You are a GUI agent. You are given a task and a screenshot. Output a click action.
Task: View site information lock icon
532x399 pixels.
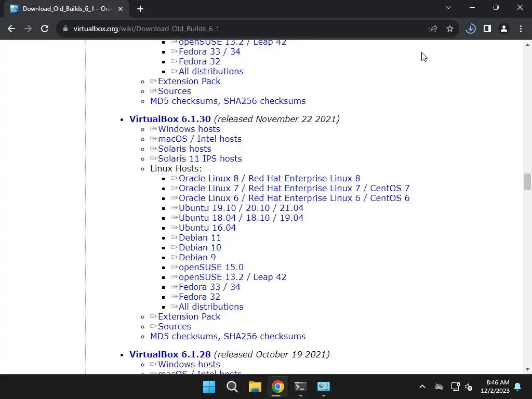pyautogui.click(x=65, y=29)
